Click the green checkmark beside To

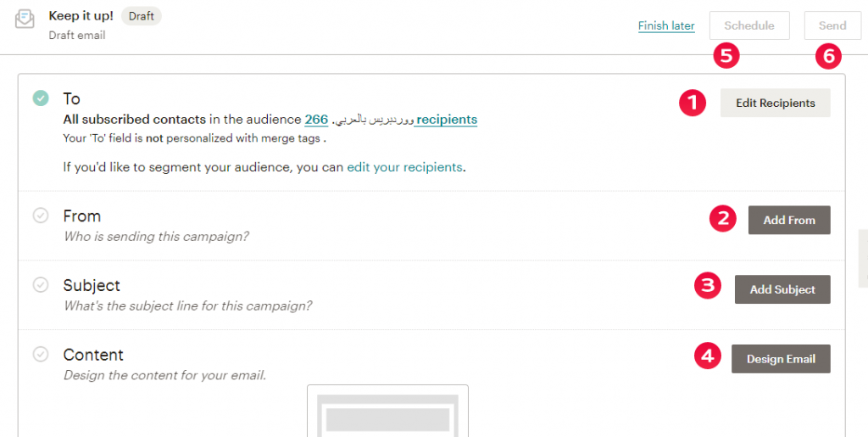click(x=41, y=98)
